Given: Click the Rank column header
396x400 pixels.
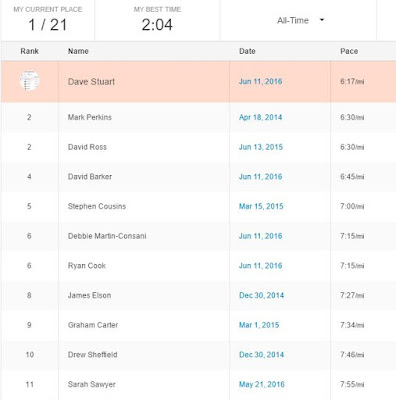Looking at the screenshot, I should pos(29,51).
